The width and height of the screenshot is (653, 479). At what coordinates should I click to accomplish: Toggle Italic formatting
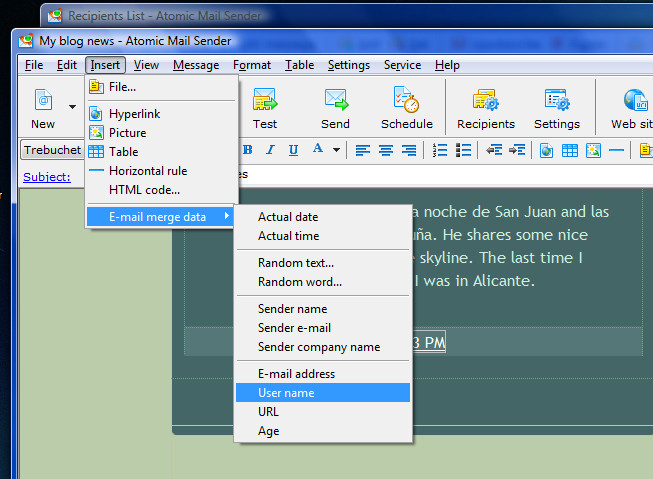pyautogui.click(x=270, y=150)
